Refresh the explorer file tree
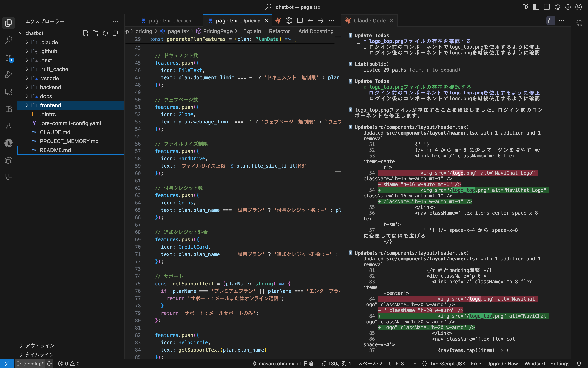 (x=105, y=33)
